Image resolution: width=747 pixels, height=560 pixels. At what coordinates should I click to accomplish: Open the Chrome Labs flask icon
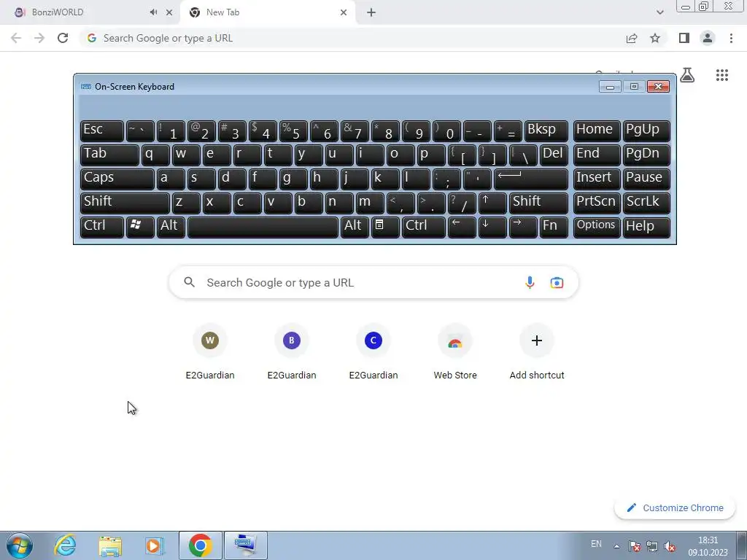(x=687, y=75)
